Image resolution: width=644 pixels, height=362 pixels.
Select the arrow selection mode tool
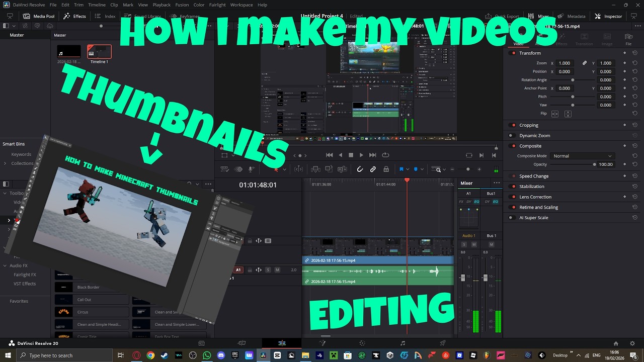(276, 169)
